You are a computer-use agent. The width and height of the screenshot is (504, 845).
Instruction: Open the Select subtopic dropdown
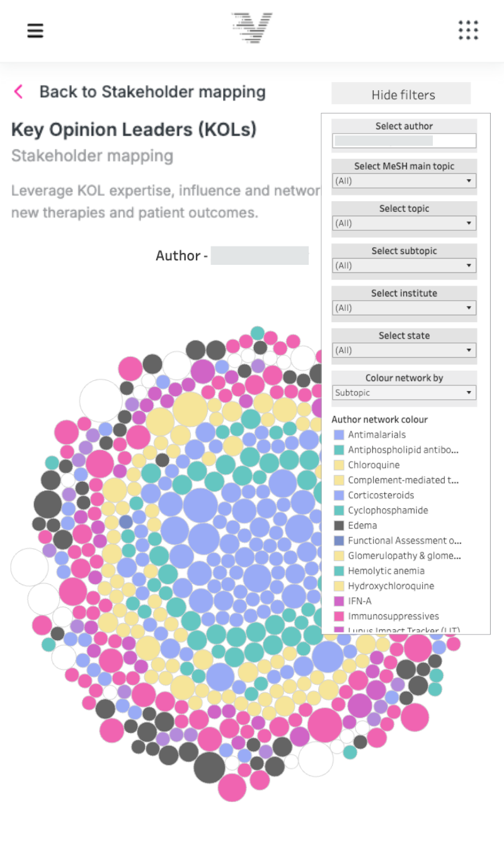tap(404, 265)
